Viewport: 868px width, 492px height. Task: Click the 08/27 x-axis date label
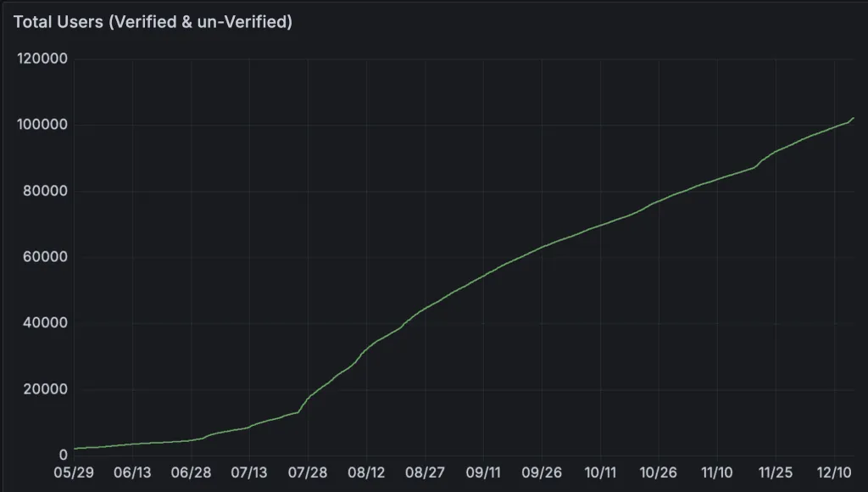(426, 472)
